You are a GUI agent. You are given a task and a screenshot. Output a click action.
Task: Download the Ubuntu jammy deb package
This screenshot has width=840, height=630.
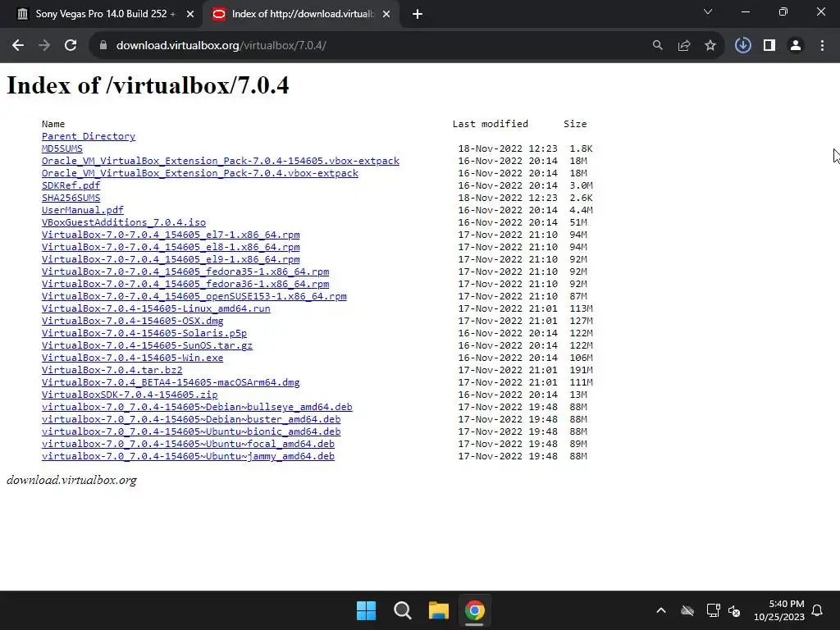tap(188, 456)
